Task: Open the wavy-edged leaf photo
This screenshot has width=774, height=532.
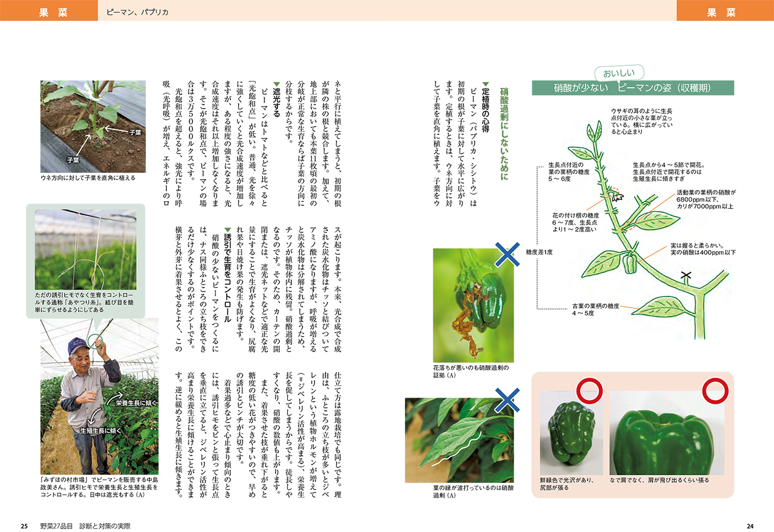Action: (459, 440)
